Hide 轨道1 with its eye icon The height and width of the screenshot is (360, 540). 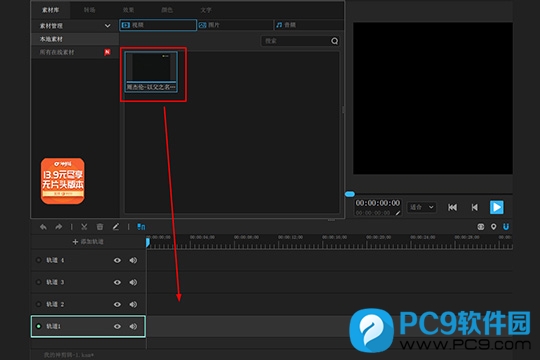coord(117,326)
